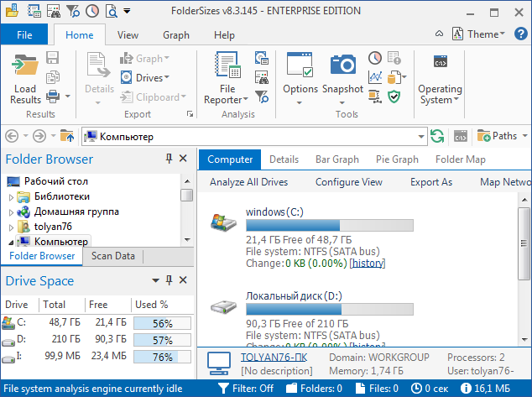Click the green shield icon in Tools

pos(394,97)
